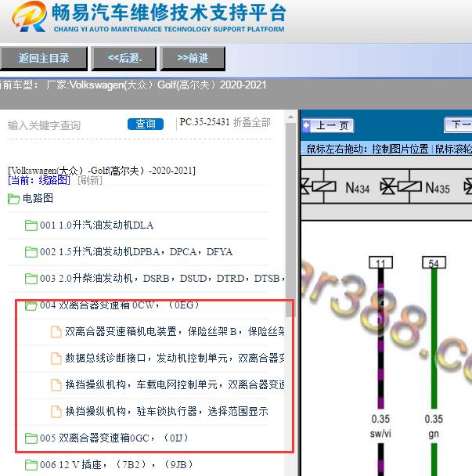Click the tree panel scrollbar up arrow
The width and height of the screenshot is (472, 476).
290,117
